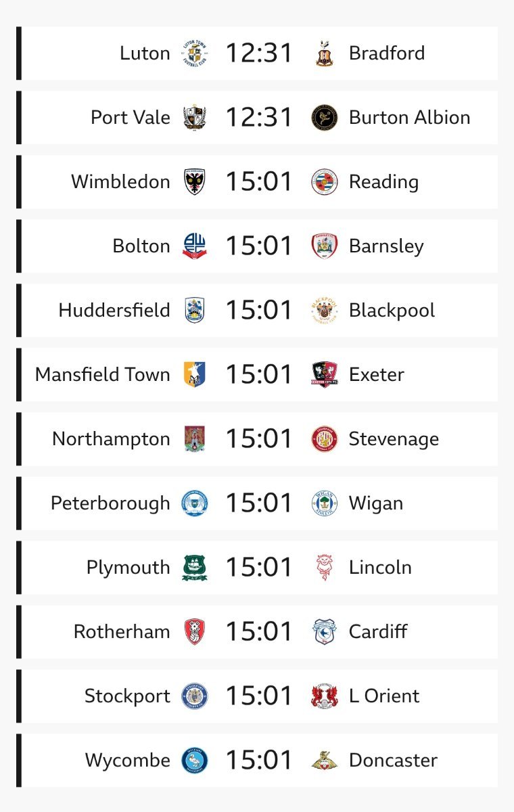Click the Bradford club crest
Image resolution: width=514 pixels, height=812 pixels.
(x=325, y=53)
